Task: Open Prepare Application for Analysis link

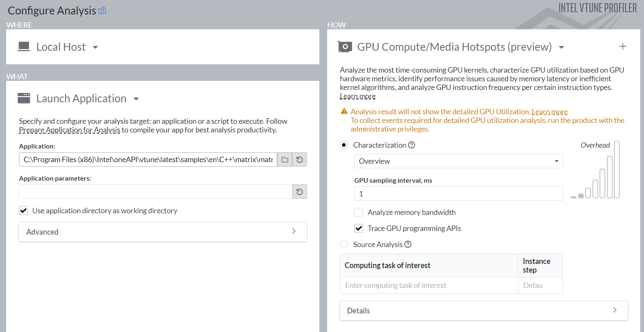Action: coord(70,130)
